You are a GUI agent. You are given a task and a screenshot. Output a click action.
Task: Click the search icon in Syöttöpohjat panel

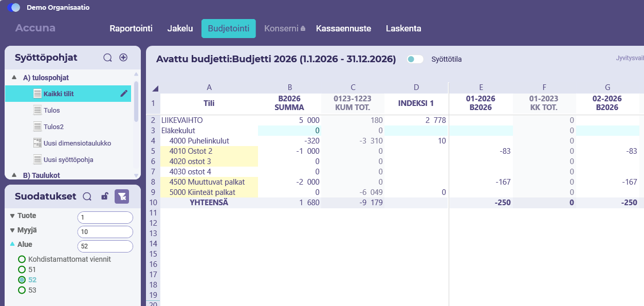[x=107, y=58]
